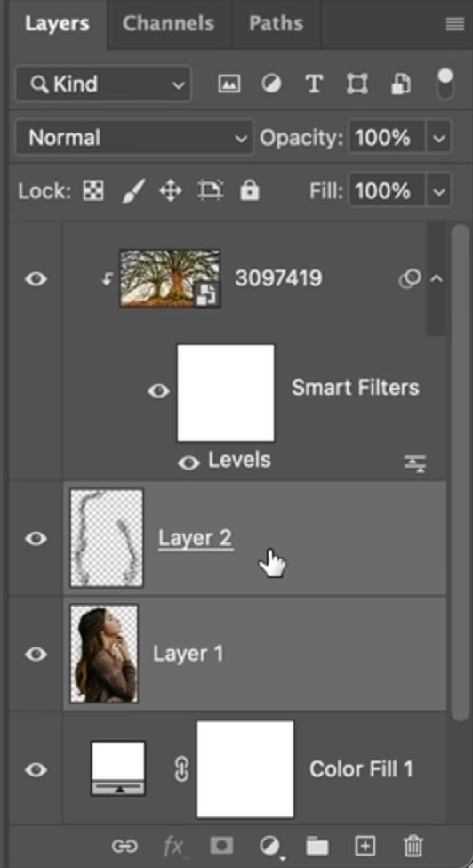Switch to the Channels tab

(168, 23)
